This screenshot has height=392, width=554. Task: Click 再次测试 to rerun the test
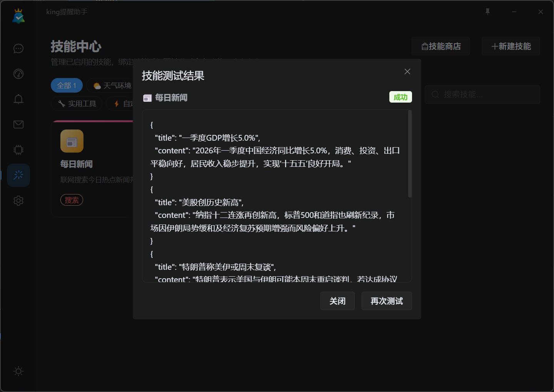386,301
